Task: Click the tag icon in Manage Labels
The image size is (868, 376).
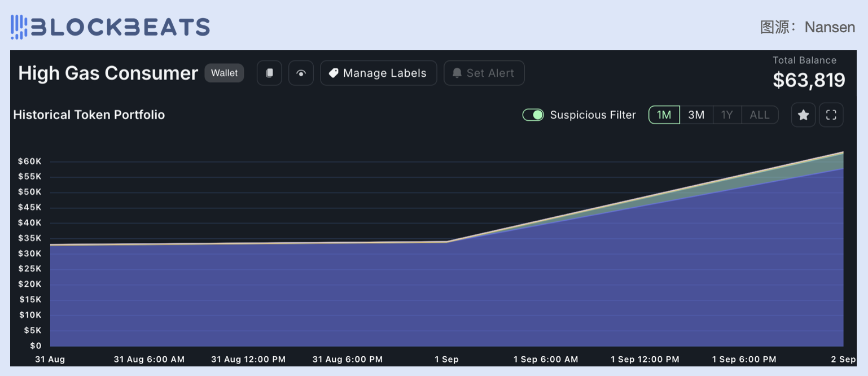Action: (x=334, y=73)
